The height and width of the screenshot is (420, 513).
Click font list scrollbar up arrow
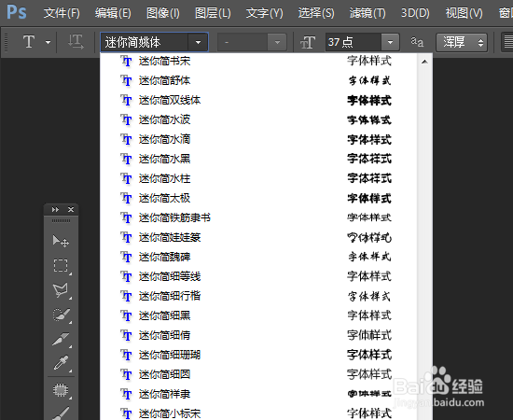[x=424, y=62]
